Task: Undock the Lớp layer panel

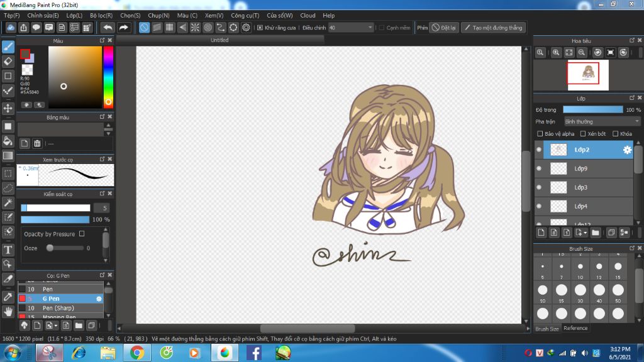Action: 632,98
